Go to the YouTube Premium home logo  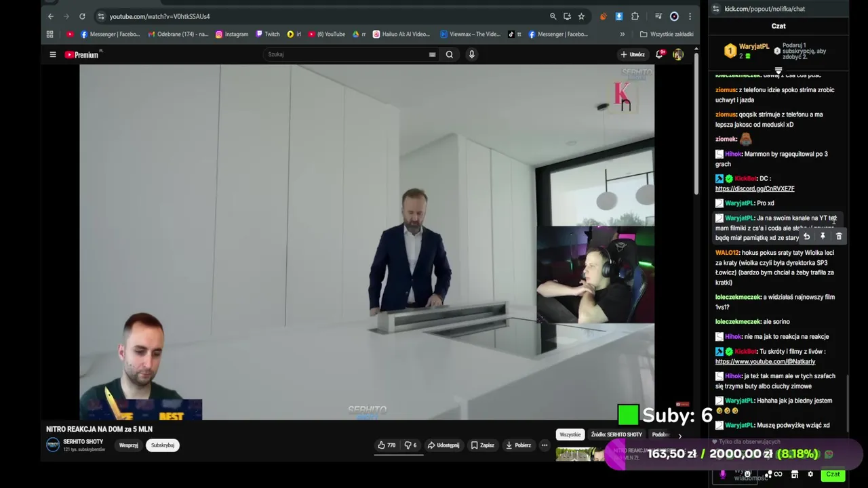[82, 54]
